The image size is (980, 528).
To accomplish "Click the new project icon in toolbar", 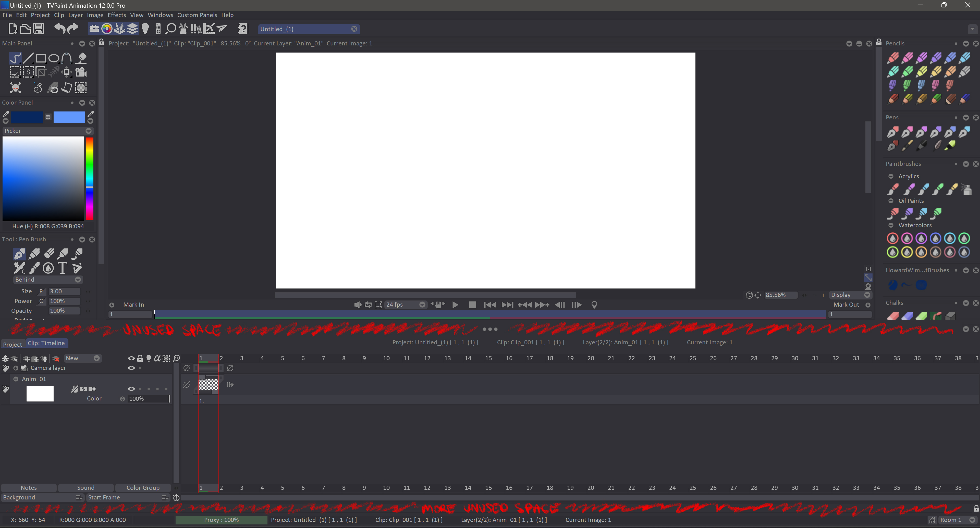I will point(13,29).
